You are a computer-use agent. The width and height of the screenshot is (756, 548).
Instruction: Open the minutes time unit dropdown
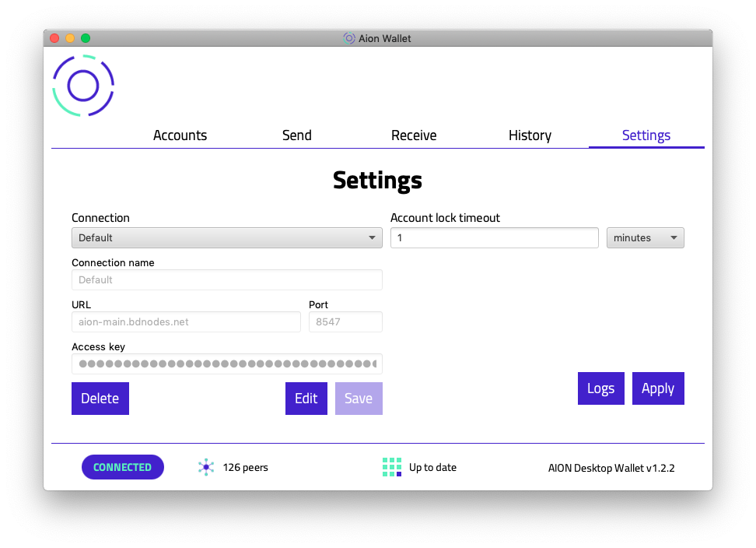pyautogui.click(x=645, y=238)
